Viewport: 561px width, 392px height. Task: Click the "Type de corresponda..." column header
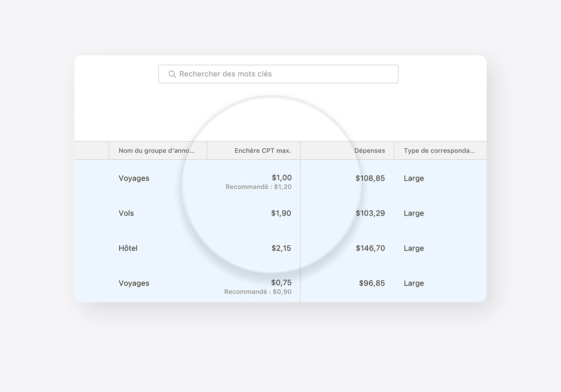pos(439,151)
